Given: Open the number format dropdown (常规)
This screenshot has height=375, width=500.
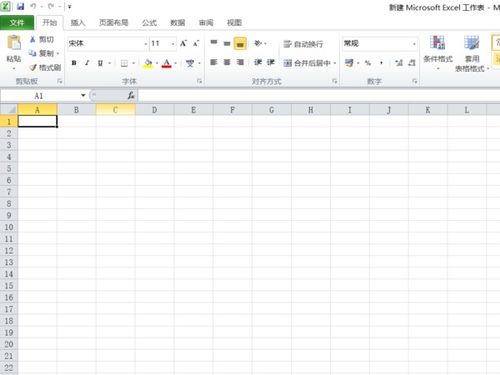Looking at the screenshot, I should 414,44.
